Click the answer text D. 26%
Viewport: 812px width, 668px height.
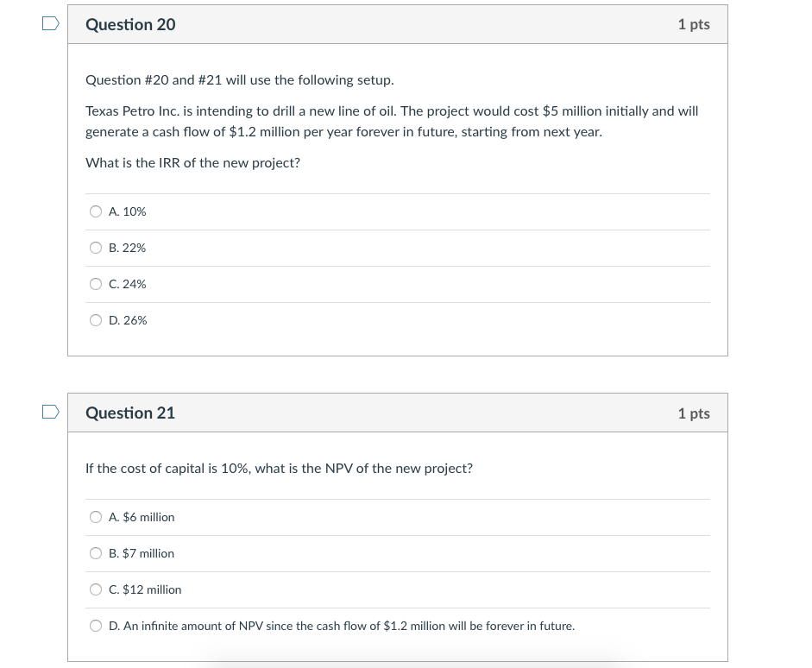point(127,320)
